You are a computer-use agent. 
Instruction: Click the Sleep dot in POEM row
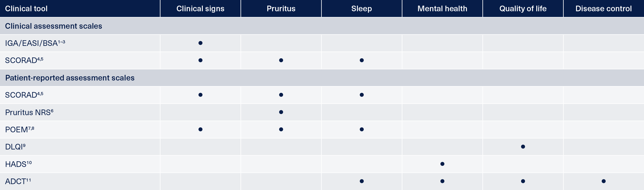(362, 129)
